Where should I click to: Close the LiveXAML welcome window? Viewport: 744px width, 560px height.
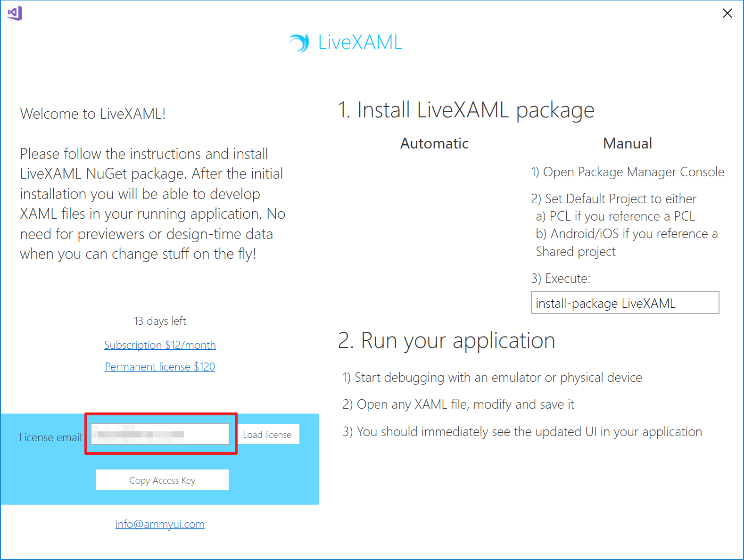[727, 13]
